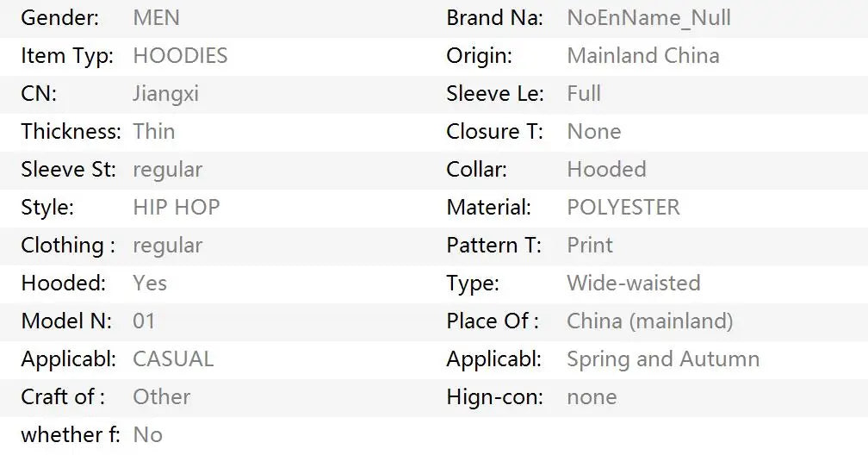Select the 'Thin' thickness value
This screenshot has width=868, height=455.
pyautogui.click(x=153, y=132)
